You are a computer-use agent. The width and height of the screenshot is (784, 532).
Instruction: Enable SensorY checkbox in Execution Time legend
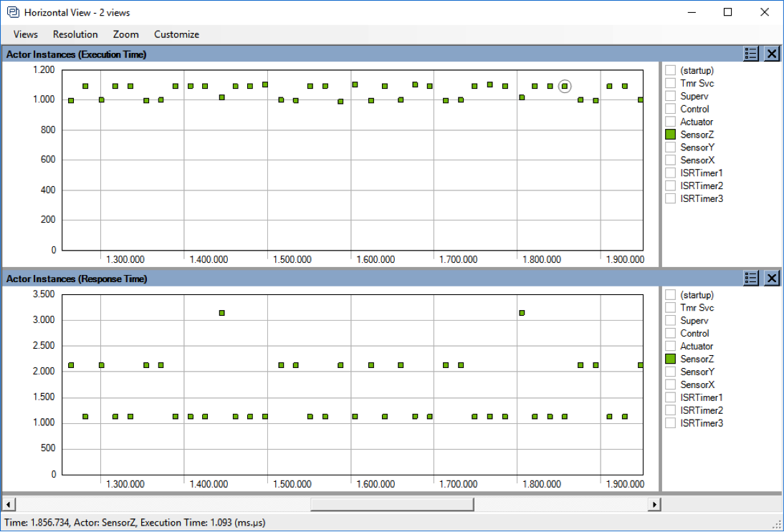pyautogui.click(x=671, y=147)
